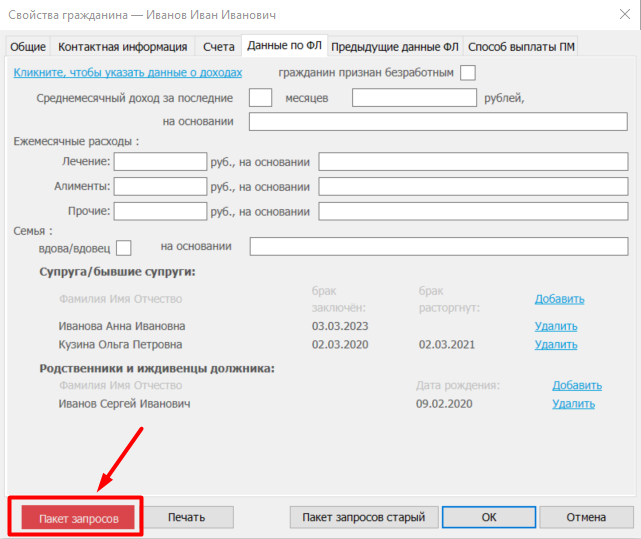Image resolution: width=641 pixels, height=539 pixels.
Task: Switch to the 'Общие' tab
Action: (x=27, y=47)
